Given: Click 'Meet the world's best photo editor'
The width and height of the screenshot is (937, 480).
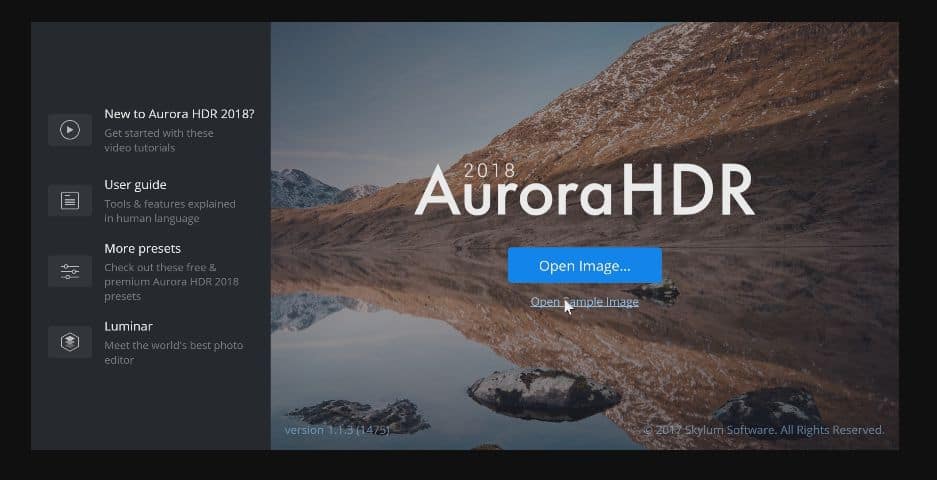Looking at the screenshot, I should [173, 353].
